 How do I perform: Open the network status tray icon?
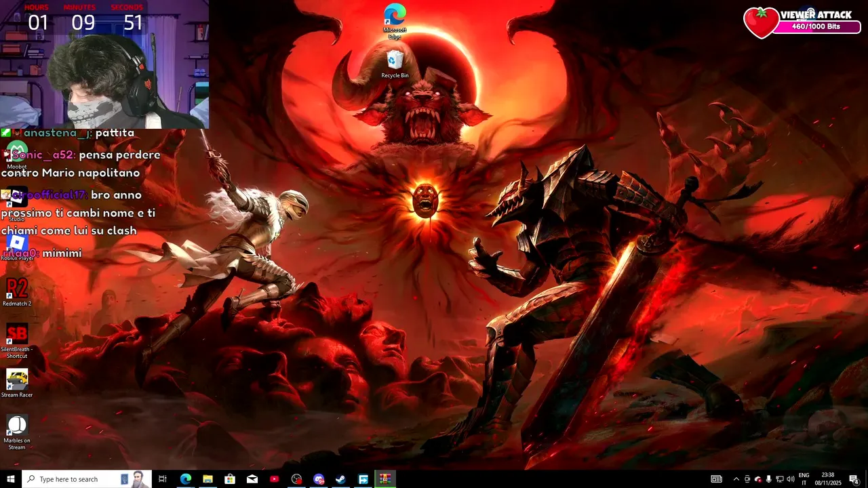pos(779,479)
